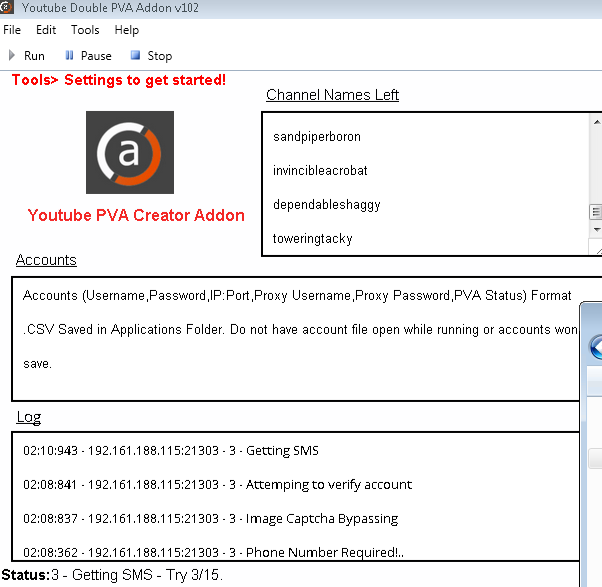Open the Edit menu
This screenshot has height=587, width=602.
[46, 30]
